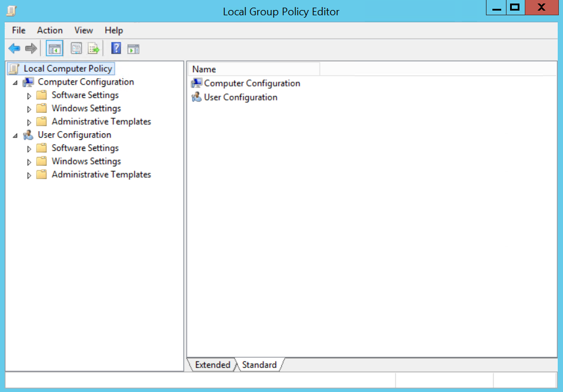Open Help via the question mark icon
Viewport: 563px width, 392px height.
click(116, 48)
